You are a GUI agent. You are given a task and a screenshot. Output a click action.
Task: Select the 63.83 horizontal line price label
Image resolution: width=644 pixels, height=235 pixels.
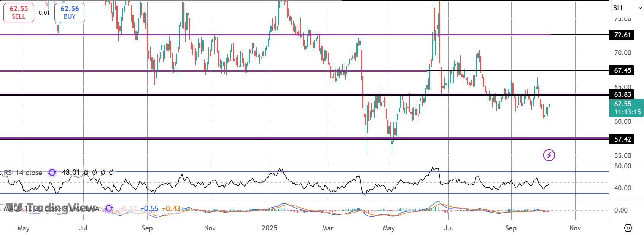click(x=622, y=94)
